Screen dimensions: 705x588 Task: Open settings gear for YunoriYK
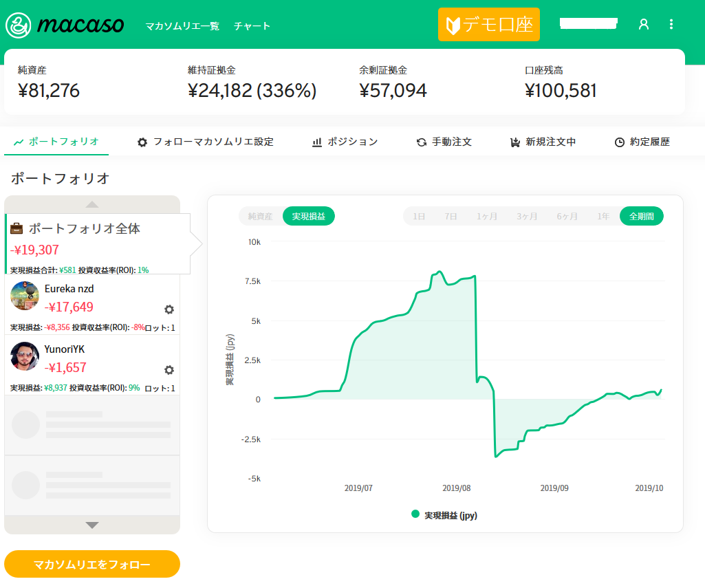click(x=169, y=370)
